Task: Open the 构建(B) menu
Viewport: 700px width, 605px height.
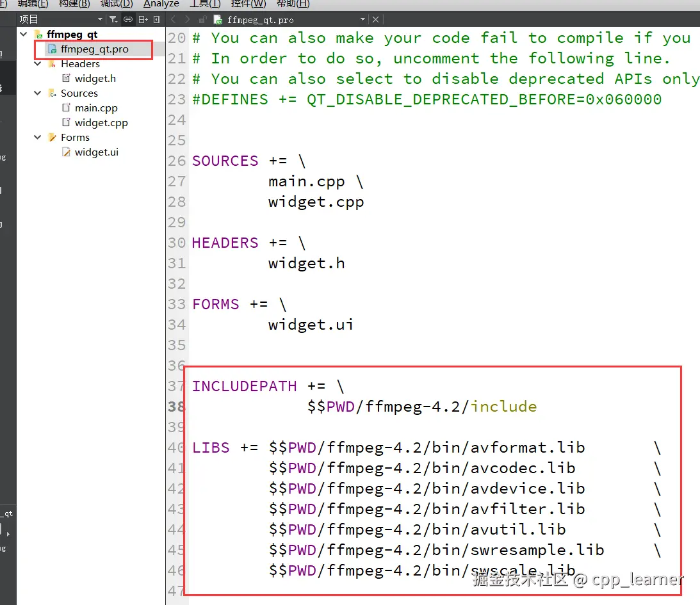Action: [x=74, y=4]
